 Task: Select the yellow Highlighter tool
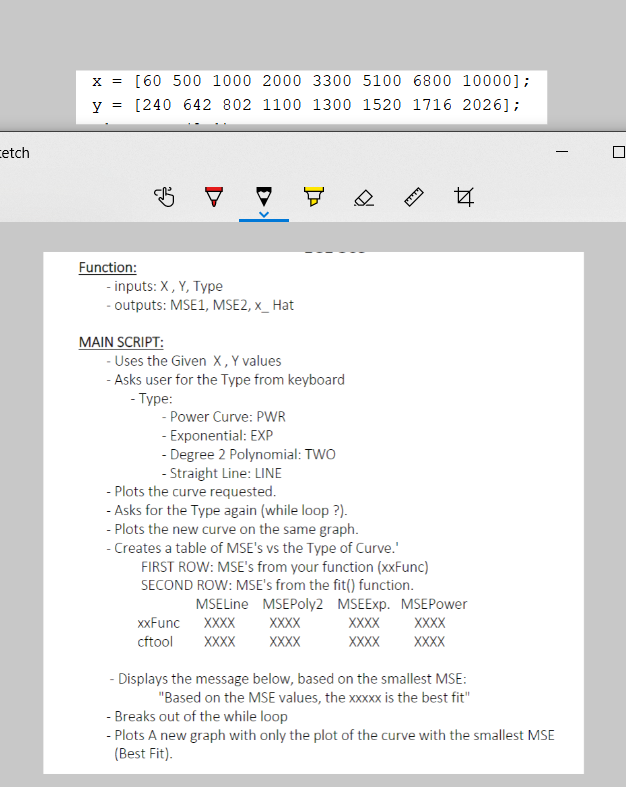click(314, 197)
